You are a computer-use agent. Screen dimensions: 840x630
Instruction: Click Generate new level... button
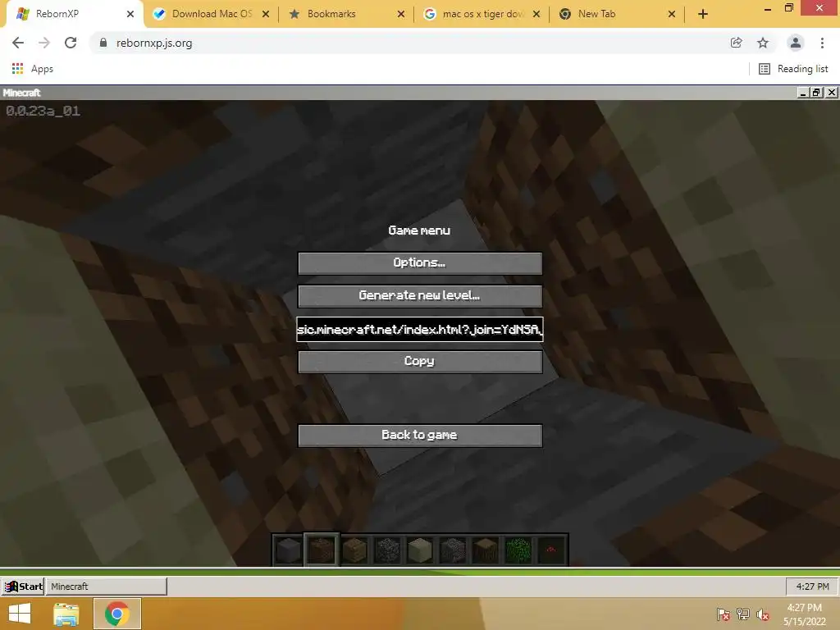coord(420,295)
